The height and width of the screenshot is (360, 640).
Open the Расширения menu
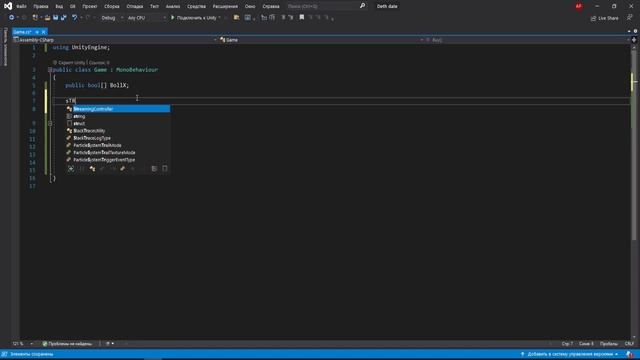(x=225, y=7)
